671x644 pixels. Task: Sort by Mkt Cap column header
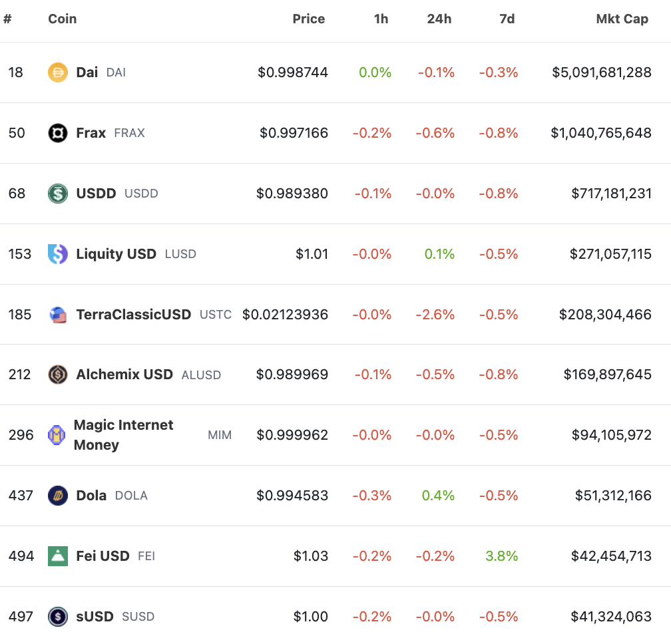[x=622, y=19]
